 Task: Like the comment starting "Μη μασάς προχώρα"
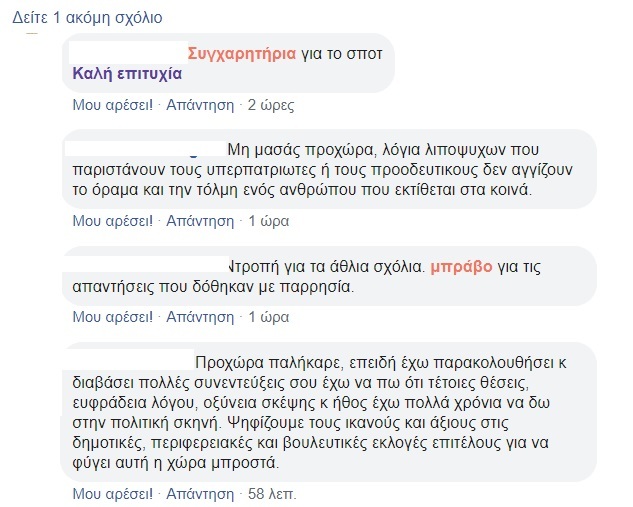pos(112,219)
